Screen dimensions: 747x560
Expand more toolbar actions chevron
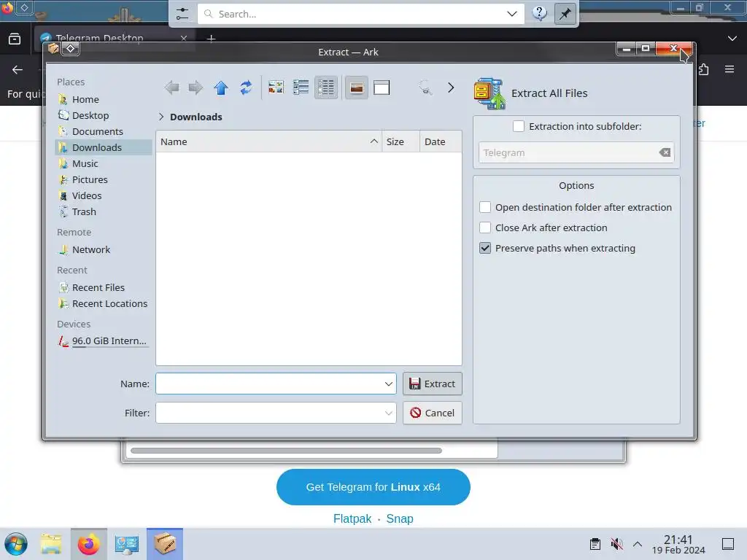tap(451, 87)
